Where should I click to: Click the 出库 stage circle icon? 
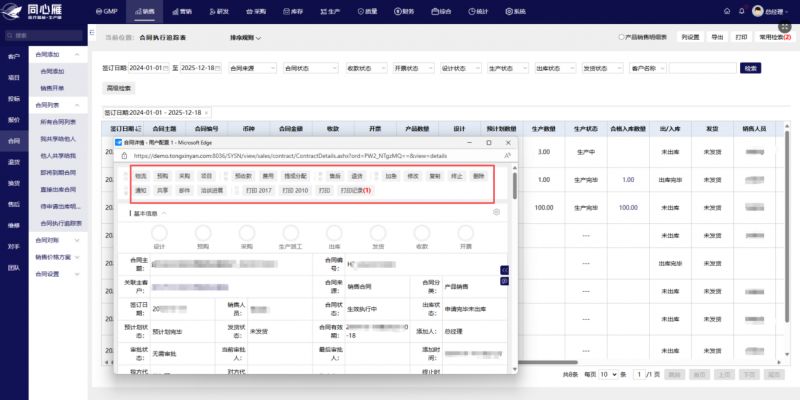[x=334, y=231]
